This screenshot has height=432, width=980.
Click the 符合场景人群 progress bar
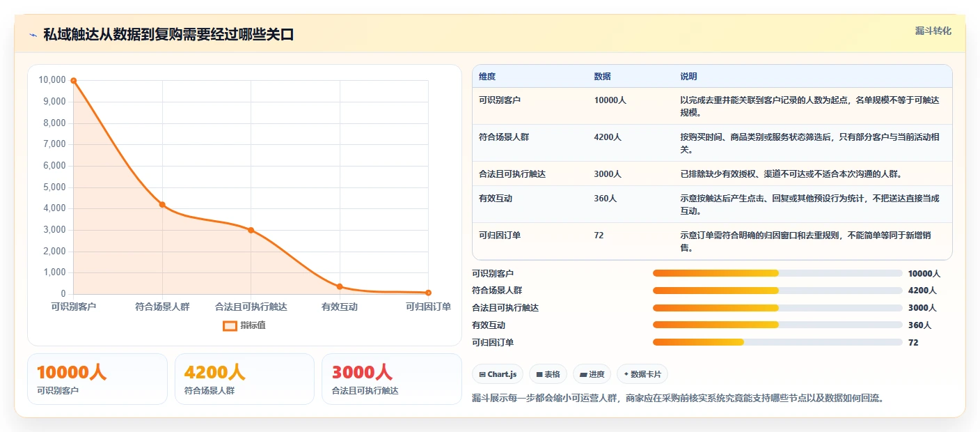(x=777, y=291)
